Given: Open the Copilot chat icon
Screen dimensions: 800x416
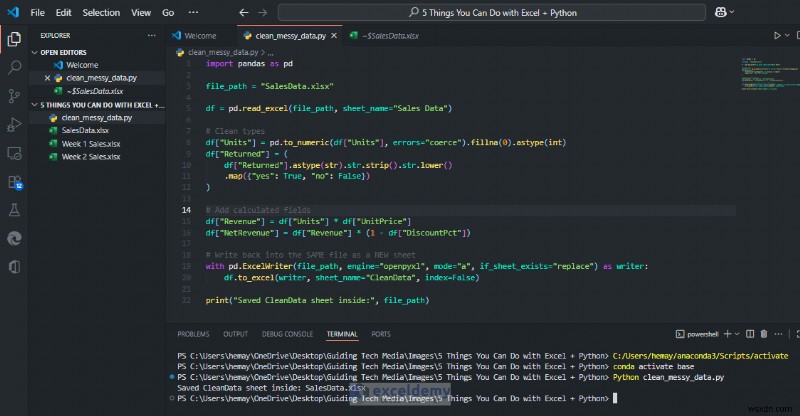Looking at the screenshot, I should (x=720, y=12).
